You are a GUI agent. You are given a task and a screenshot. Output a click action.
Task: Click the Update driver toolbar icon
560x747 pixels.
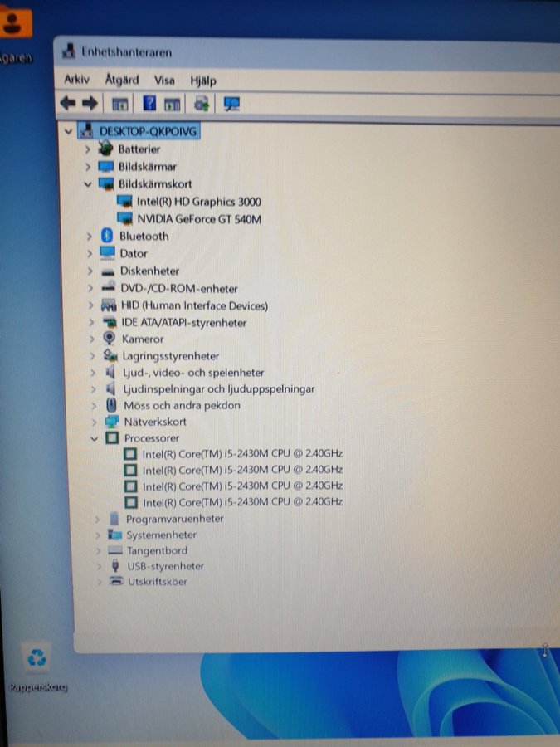[200, 104]
